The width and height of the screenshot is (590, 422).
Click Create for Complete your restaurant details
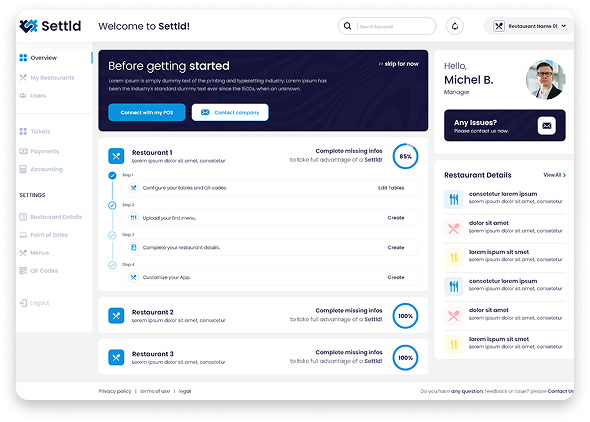click(x=396, y=247)
